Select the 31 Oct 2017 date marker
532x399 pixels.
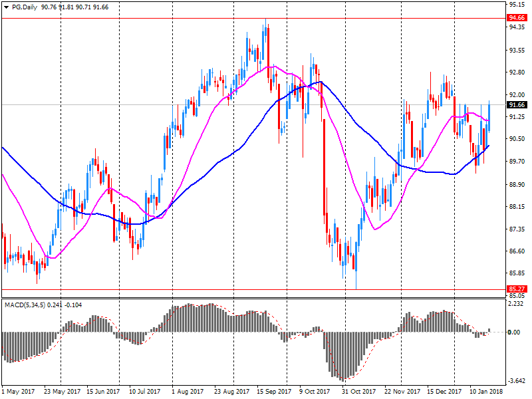(358, 392)
